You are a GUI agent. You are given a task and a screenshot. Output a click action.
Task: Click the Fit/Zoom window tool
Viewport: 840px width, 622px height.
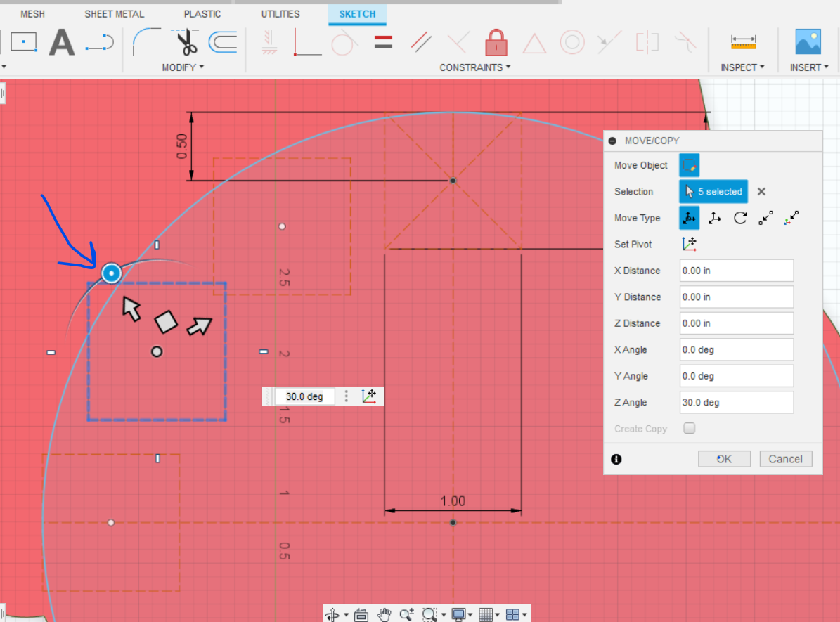tap(429, 614)
